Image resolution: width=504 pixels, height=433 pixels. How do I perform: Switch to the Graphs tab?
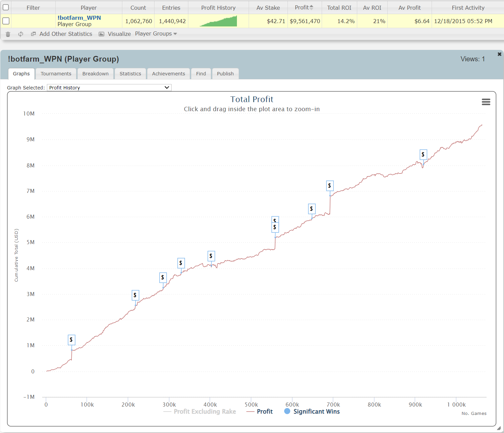pos(21,74)
